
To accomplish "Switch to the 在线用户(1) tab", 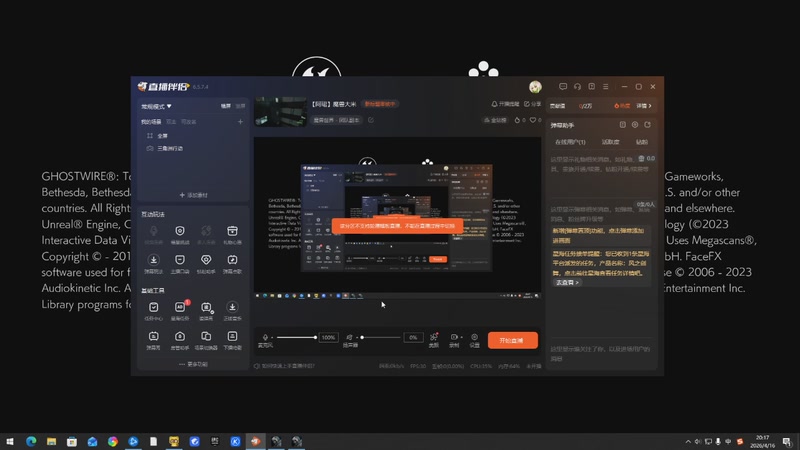I will coord(570,142).
